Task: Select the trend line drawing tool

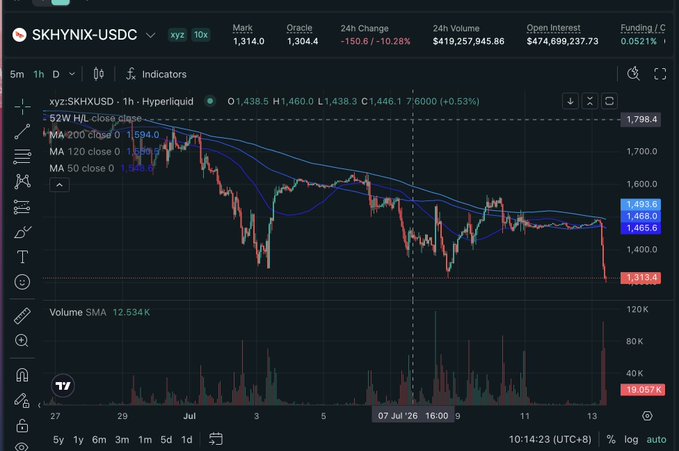Action: [x=22, y=132]
